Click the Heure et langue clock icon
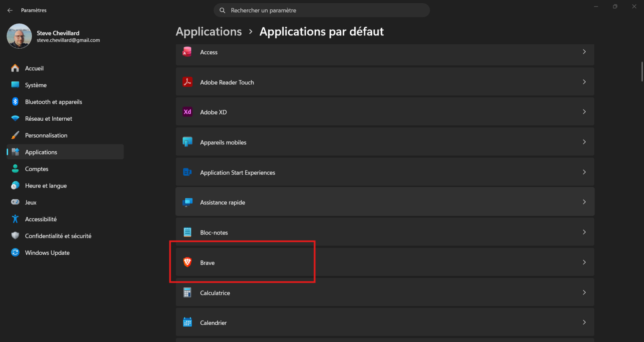This screenshot has height=342, width=644. [15, 185]
